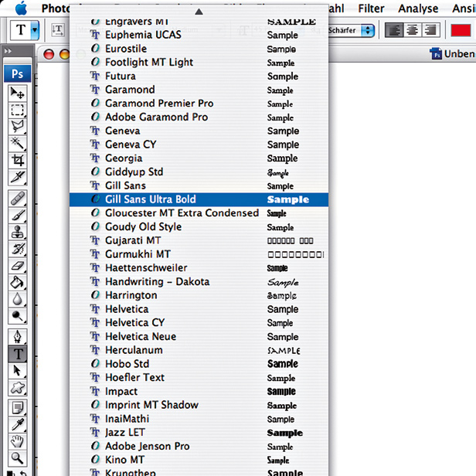Pick Giddyup Std font
476x476 pixels.
(x=199, y=172)
